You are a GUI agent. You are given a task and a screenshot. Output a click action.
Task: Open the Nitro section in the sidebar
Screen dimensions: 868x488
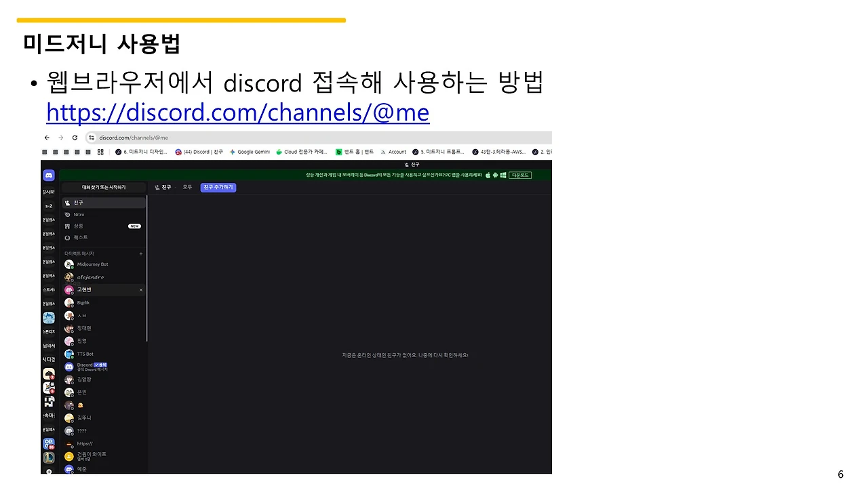tap(78, 214)
